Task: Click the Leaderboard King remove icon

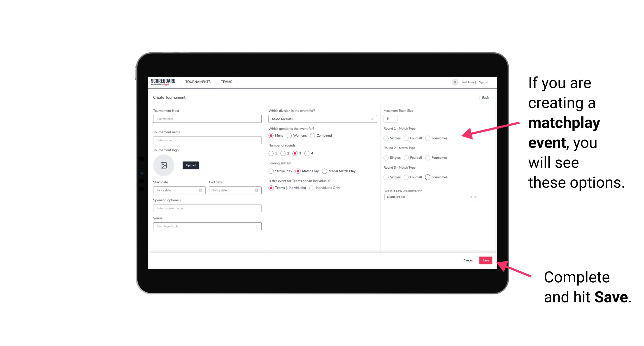Action: tap(471, 196)
